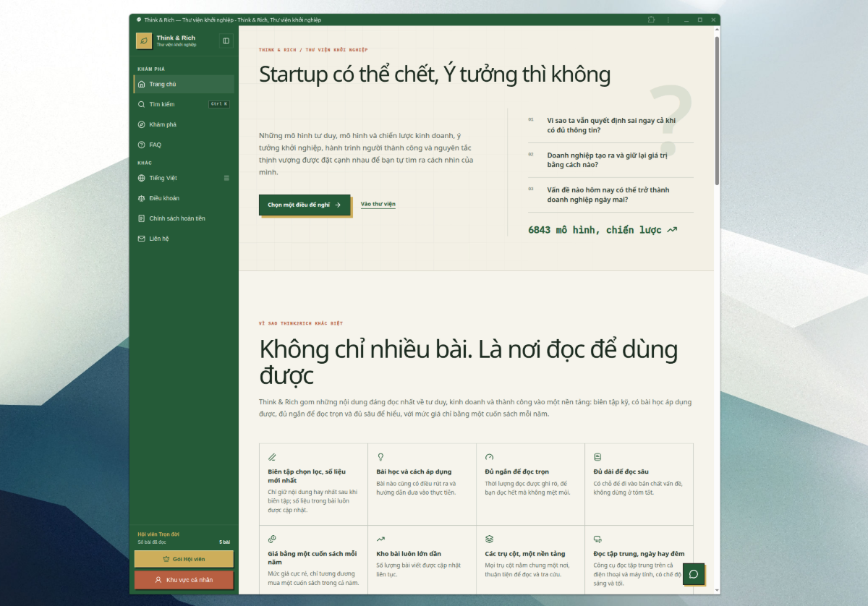Click the 6843 mô hình, chiến lược link
This screenshot has width=868, height=606.
click(603, 230)
